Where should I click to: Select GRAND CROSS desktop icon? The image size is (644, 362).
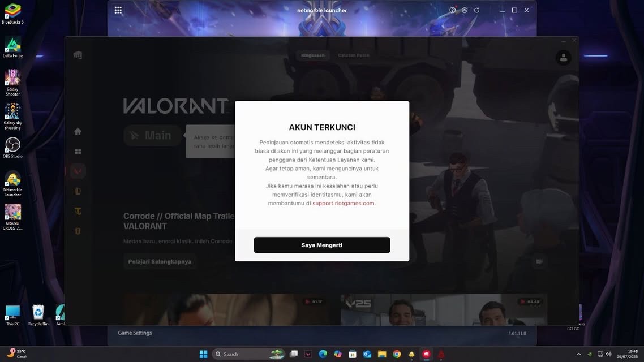12,217
